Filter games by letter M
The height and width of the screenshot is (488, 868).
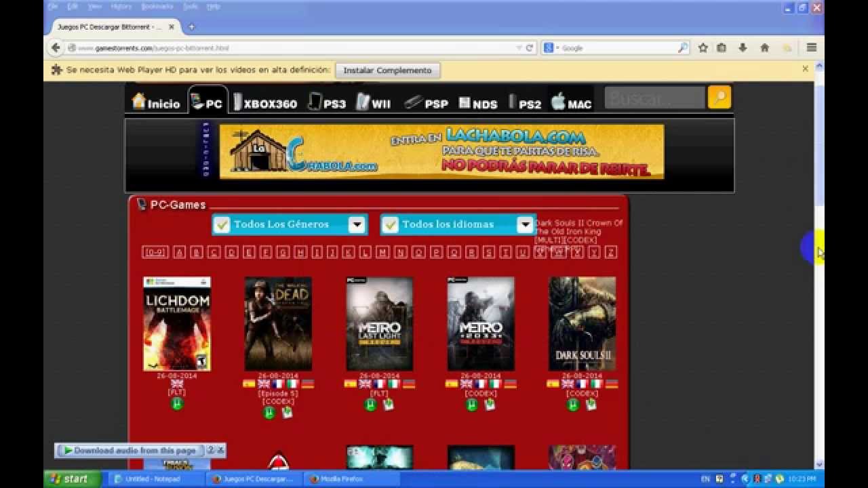pyautogui.click(x=383, y=252)
